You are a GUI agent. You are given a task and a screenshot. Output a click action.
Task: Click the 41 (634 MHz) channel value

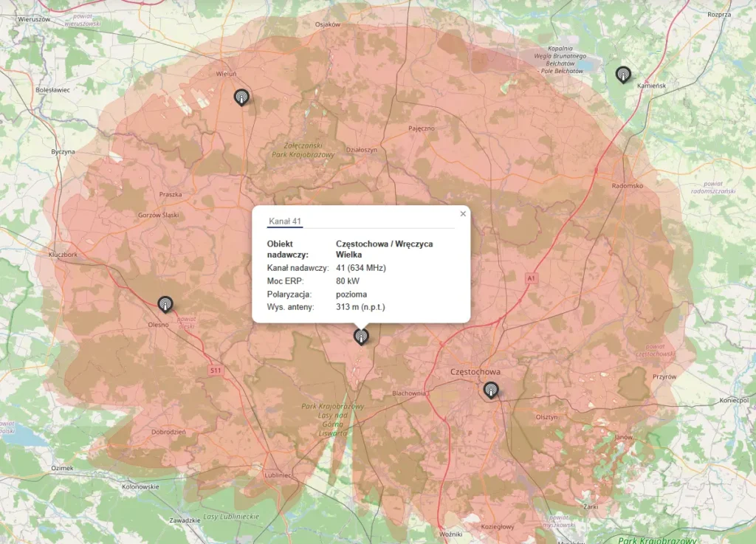tap(361, 267)
